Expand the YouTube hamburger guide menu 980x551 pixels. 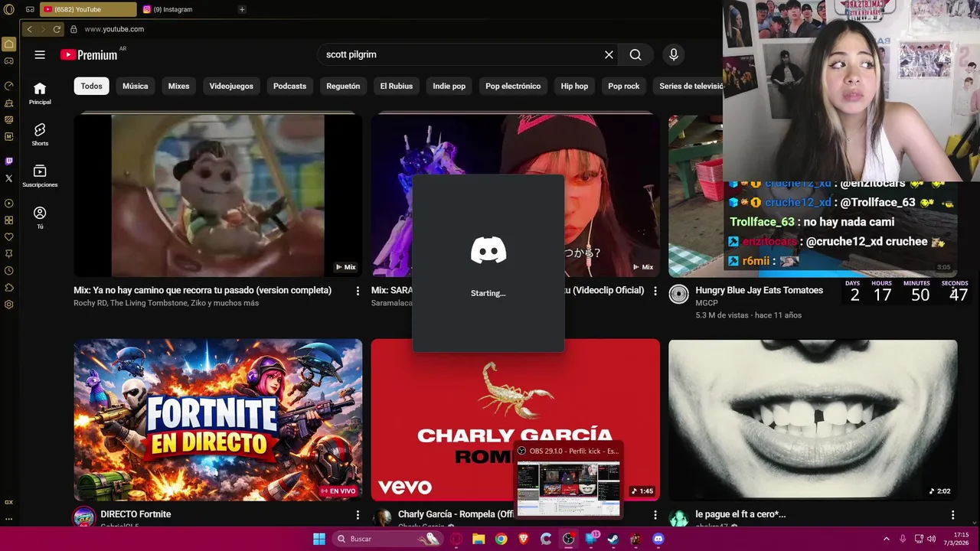coord(40,54)
